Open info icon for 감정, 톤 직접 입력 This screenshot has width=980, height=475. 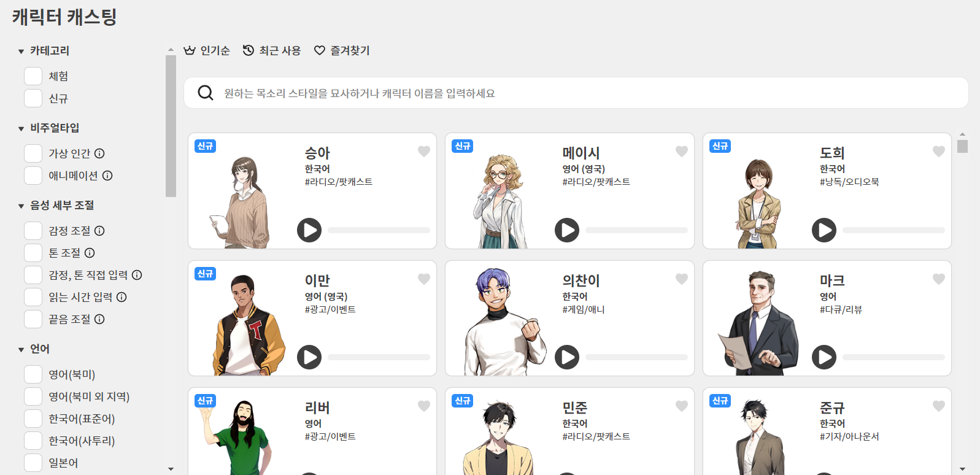(x=137, y=275)
